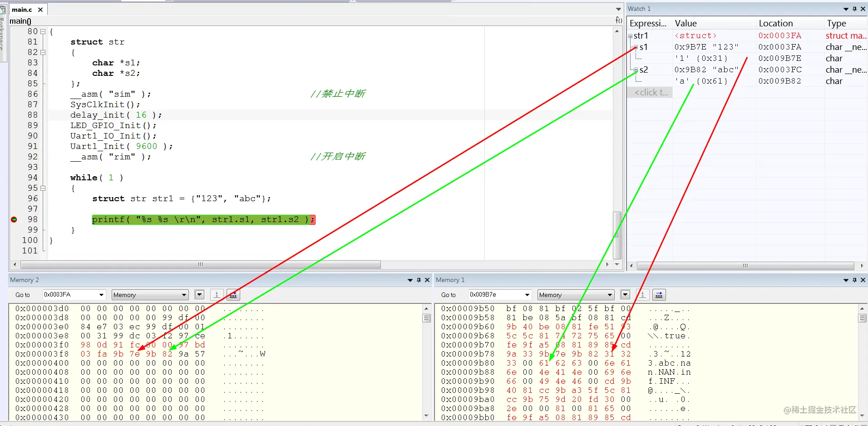Viewport: 868px width, 426px height.
Task: Toggle breakpoint marker on line 98
Action: (x=14, y=219)
